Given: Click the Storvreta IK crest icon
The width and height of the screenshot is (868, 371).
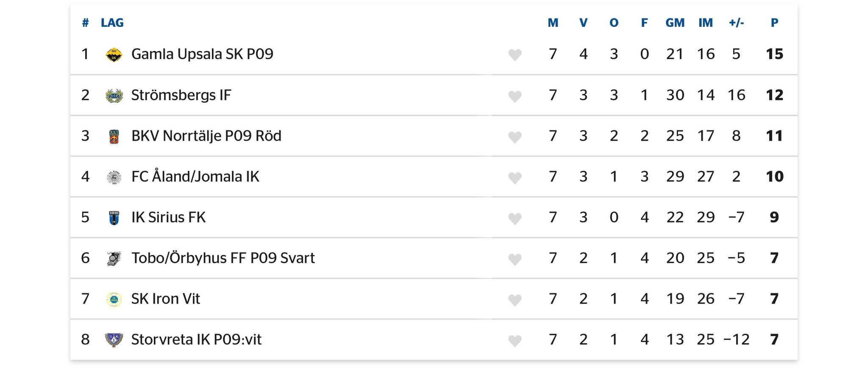Looking at the screenshot, I should (x=114, y=340).
